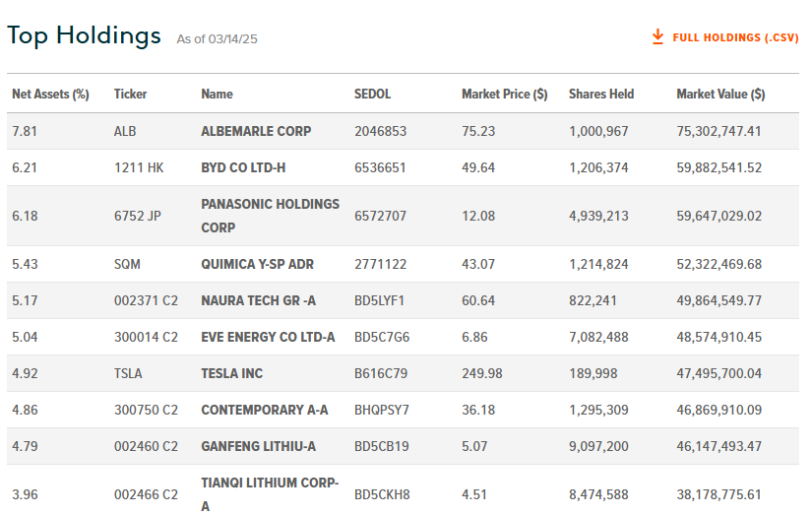This screenshot has height=516, width=812.
Task: Click the 300750 C2 ticker cell
Action: [x=146, y=410]
